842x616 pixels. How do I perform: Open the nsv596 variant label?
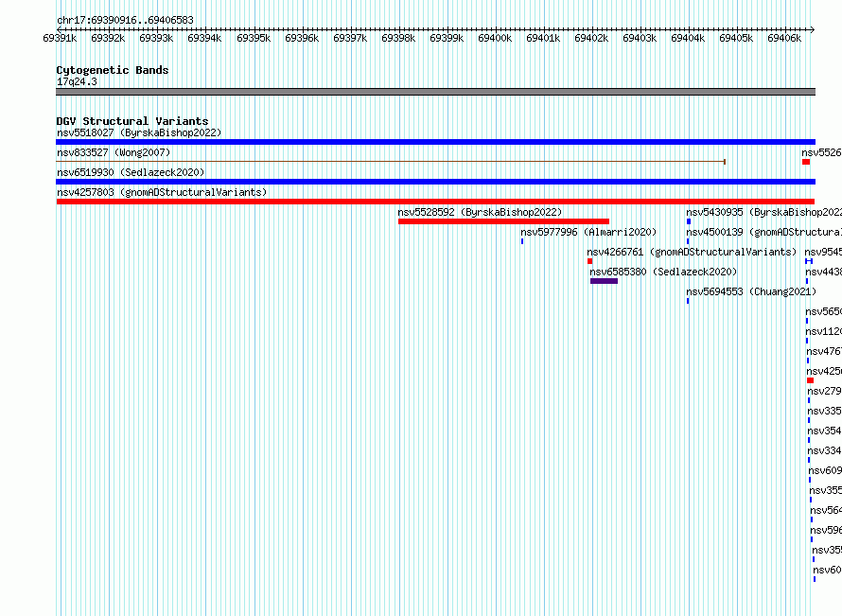point(826,530)
